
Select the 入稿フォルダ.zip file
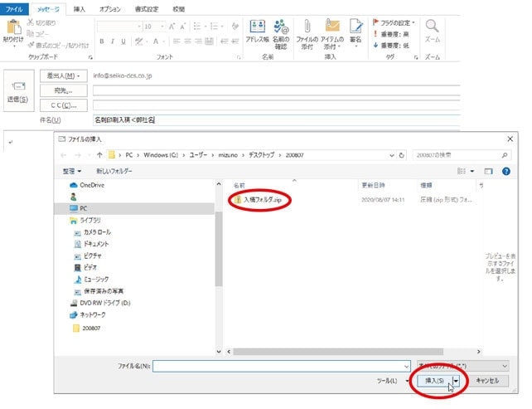(263, 200)
